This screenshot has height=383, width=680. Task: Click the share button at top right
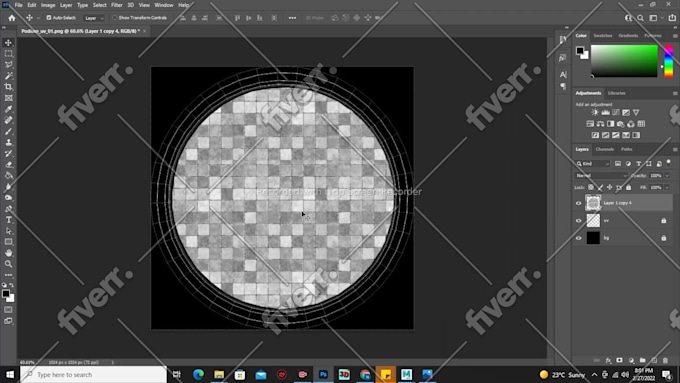click(x=672, y=18)
